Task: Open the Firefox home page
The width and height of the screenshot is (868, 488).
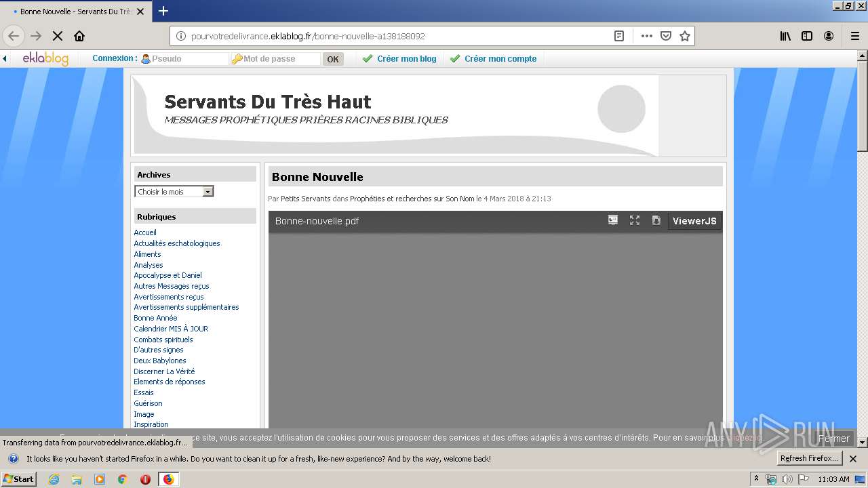Action: point(79,36)
